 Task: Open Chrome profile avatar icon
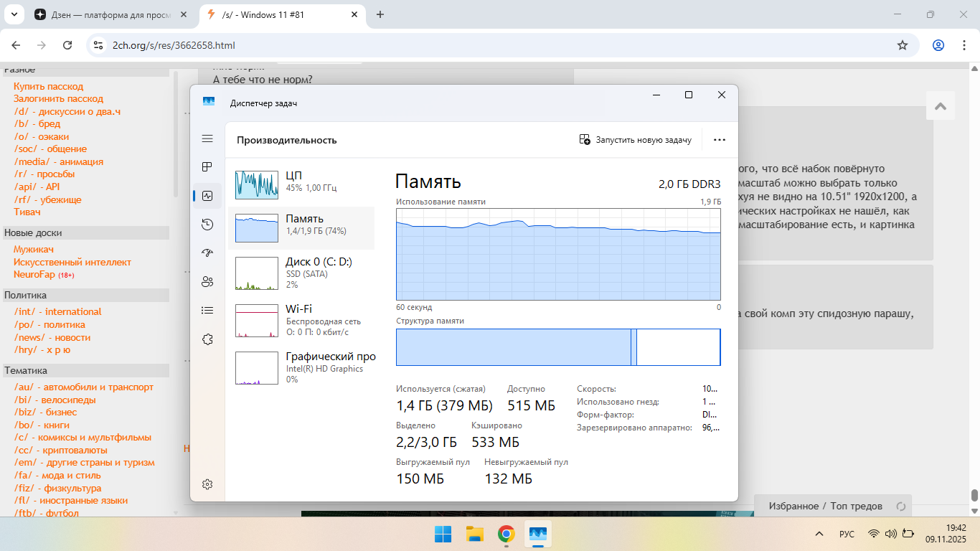938,45
